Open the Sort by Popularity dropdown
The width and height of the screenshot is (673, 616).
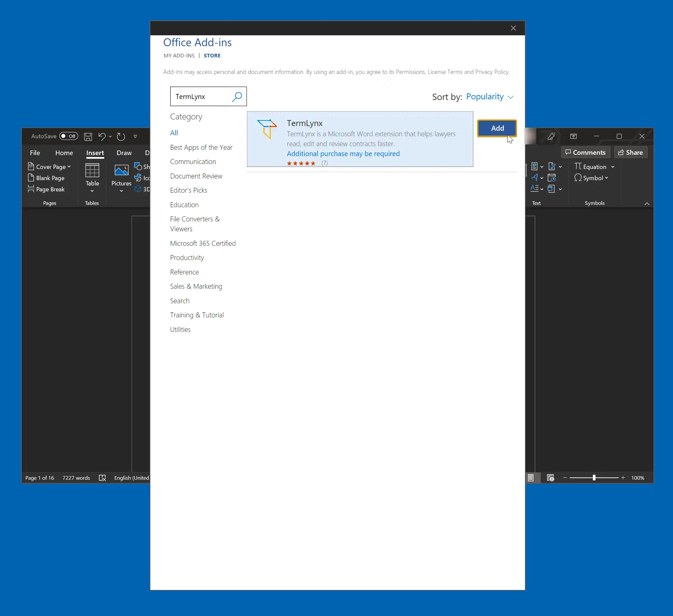pos(489,97)
